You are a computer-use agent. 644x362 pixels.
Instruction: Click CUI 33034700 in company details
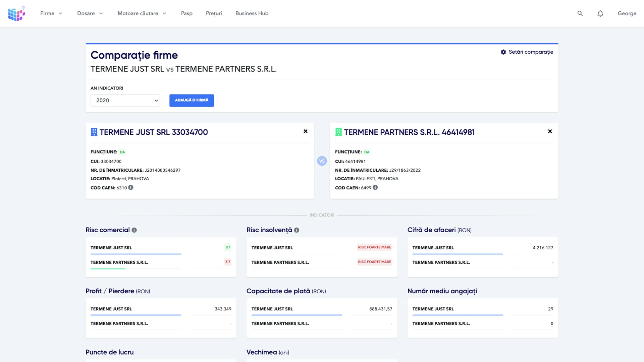coord(111,161)
